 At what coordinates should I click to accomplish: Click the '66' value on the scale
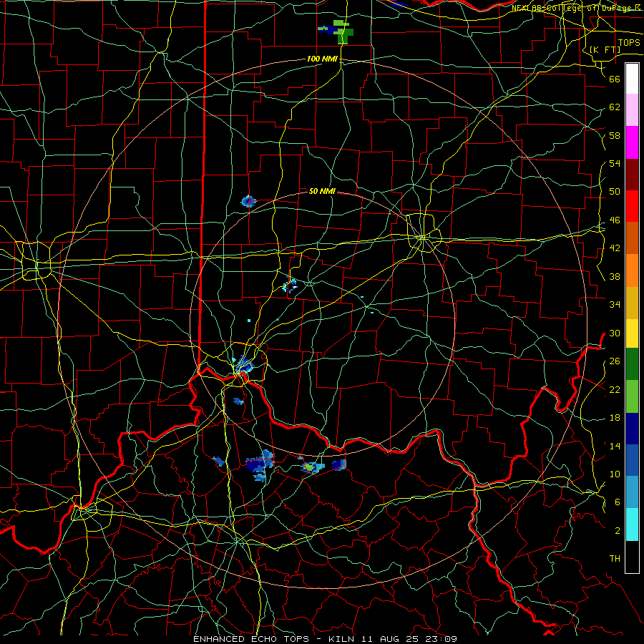coord(615,79)
